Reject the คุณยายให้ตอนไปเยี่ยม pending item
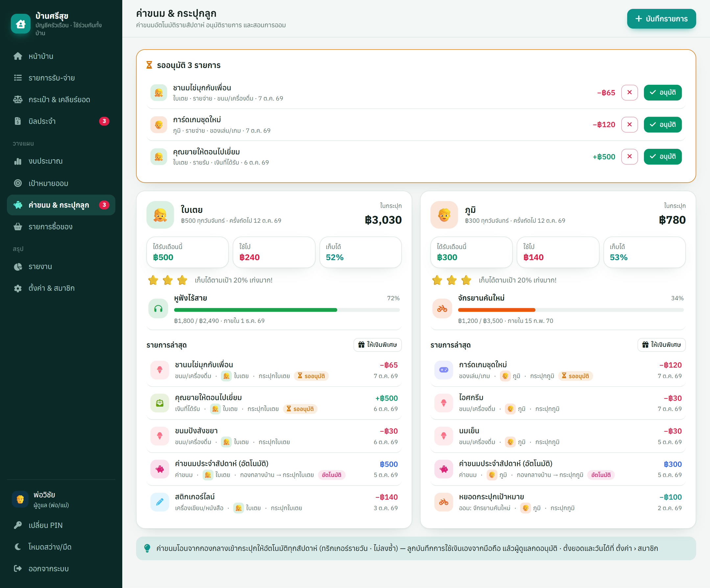The width and height of the screenshot is (710, 588). click(629, 156)
